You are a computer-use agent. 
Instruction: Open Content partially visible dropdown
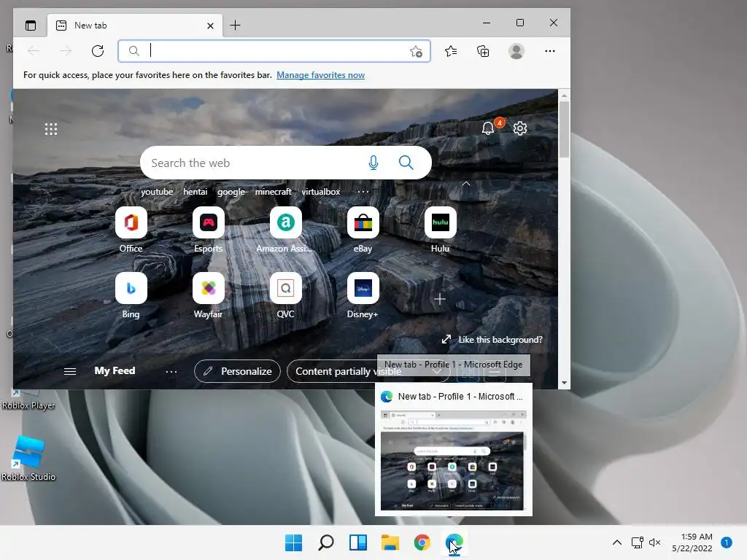(368, 371)
